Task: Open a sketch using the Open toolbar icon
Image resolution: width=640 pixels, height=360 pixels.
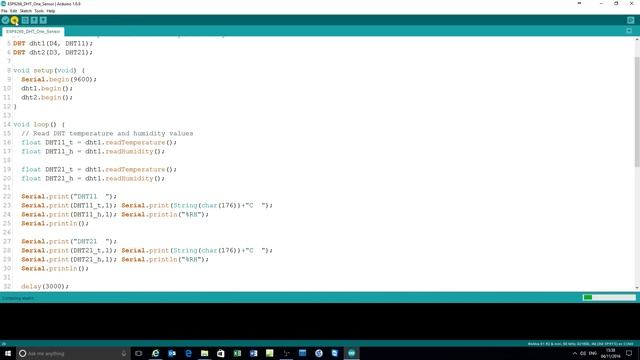Action: (34, 20)
